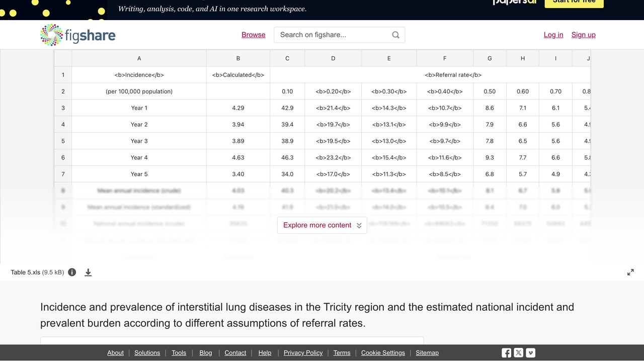
Task: Click the '<b>Calculated</b>' cell
Action: click(238, 75)
